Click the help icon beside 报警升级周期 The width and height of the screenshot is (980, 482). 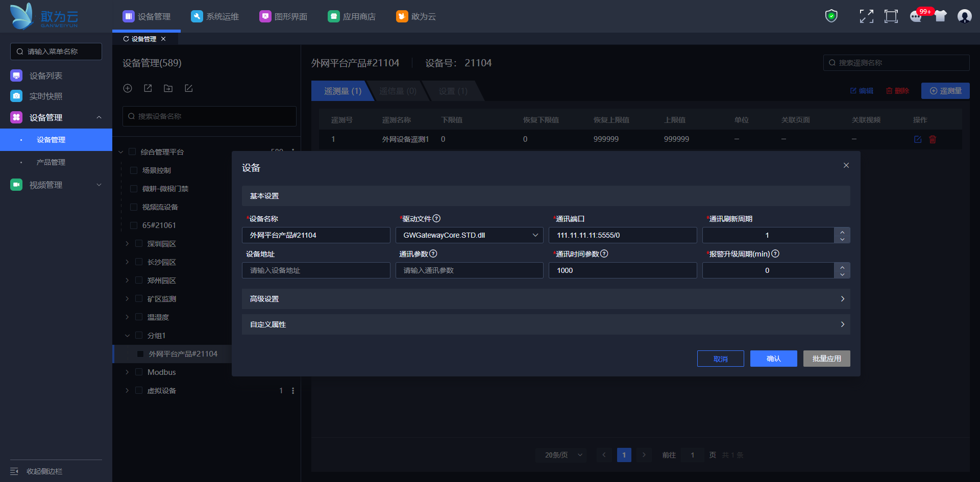click(775, 254)
